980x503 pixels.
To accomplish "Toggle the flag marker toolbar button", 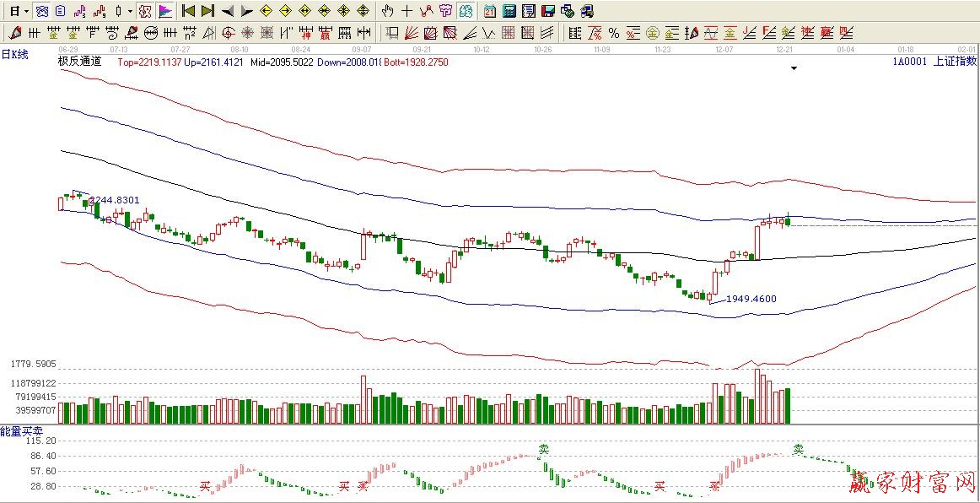I will (x=165, y=11).
